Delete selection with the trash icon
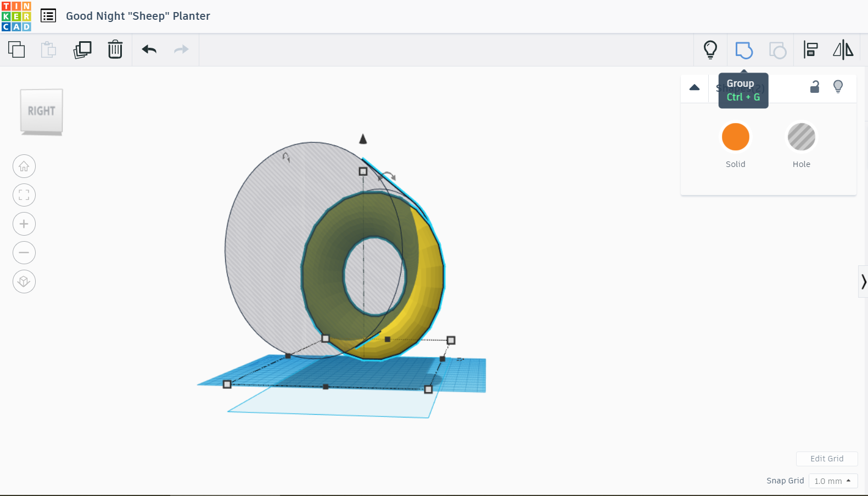This screenshot has height=496, width=868. click(x=115, y=49)
